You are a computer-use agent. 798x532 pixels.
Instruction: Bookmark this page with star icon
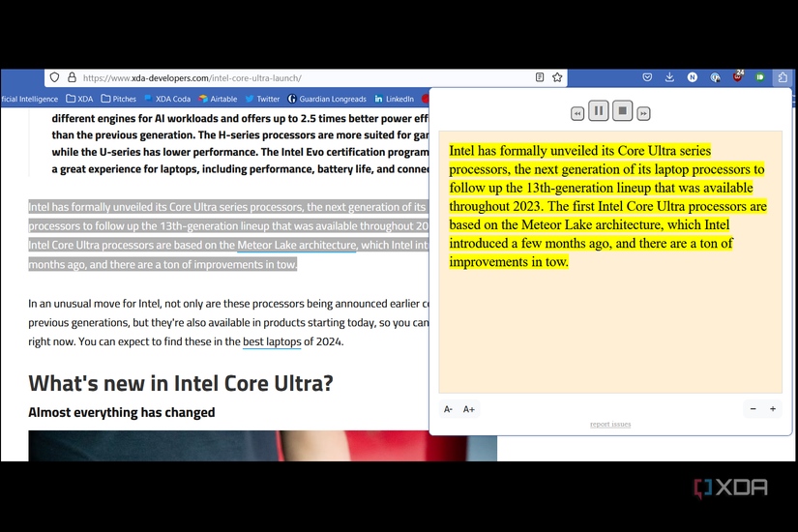coord(557,77)
